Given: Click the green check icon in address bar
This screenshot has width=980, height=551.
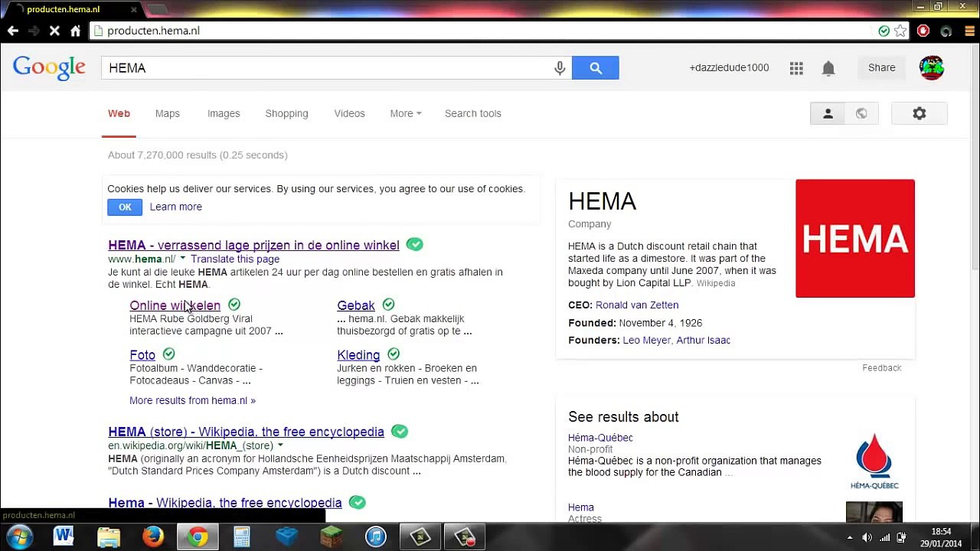Looking at the screenshot, I should [x=884, y=31].
